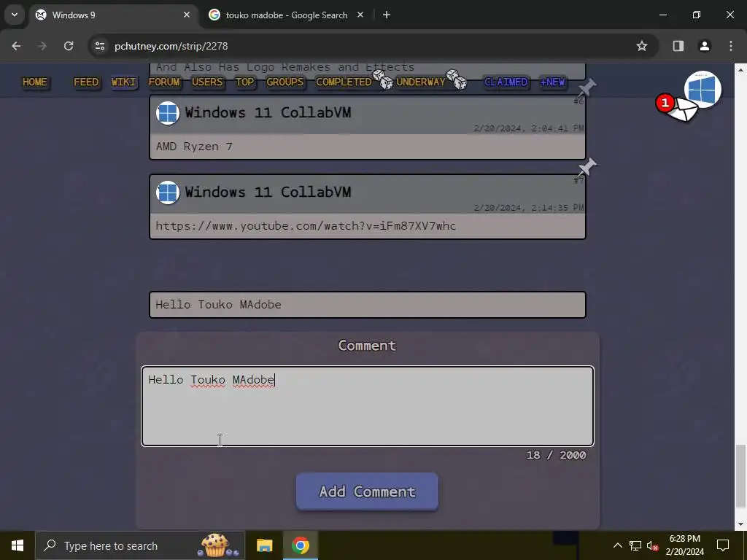Open Windows 11 CollabVM name on YouTube comment

[x=268, y=192]
